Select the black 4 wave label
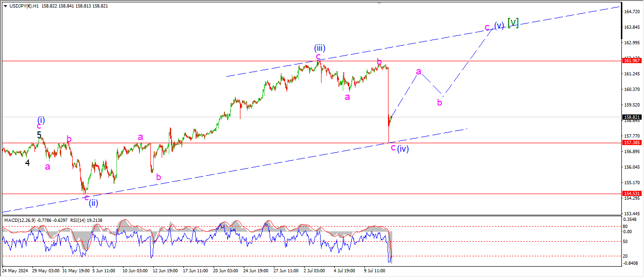 [27, 163]
